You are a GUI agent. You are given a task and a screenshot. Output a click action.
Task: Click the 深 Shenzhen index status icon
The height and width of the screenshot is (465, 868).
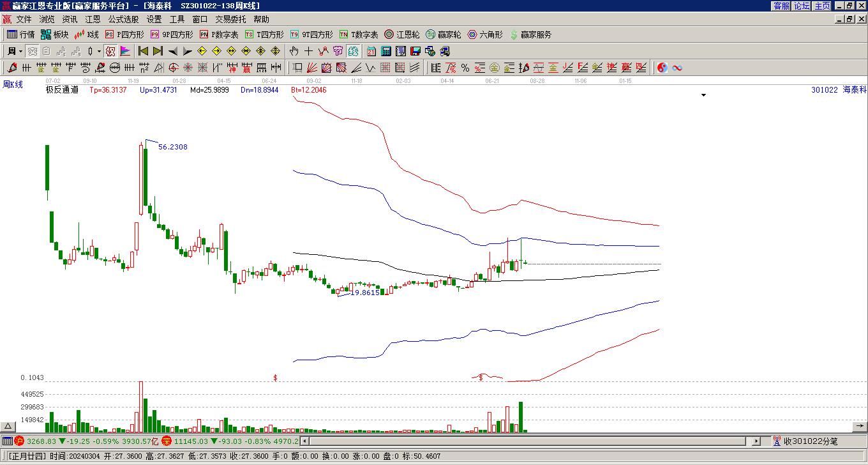tap(167, 441)
